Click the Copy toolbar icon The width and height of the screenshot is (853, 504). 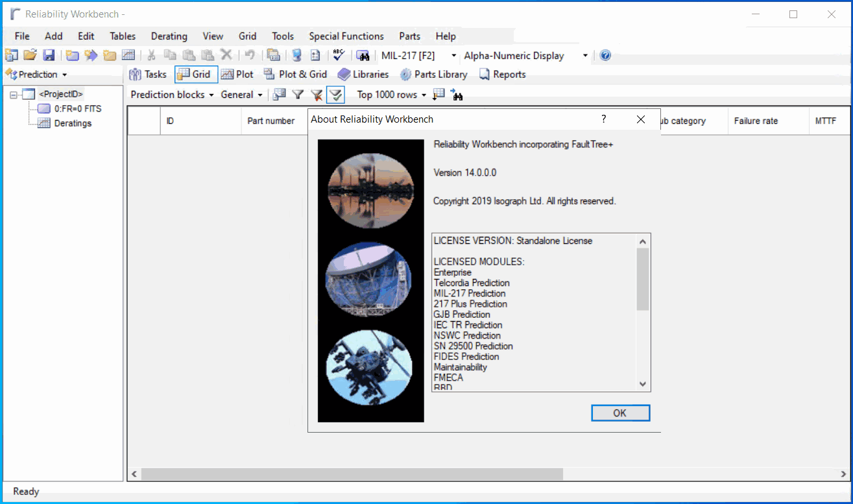tap(170, 56)
